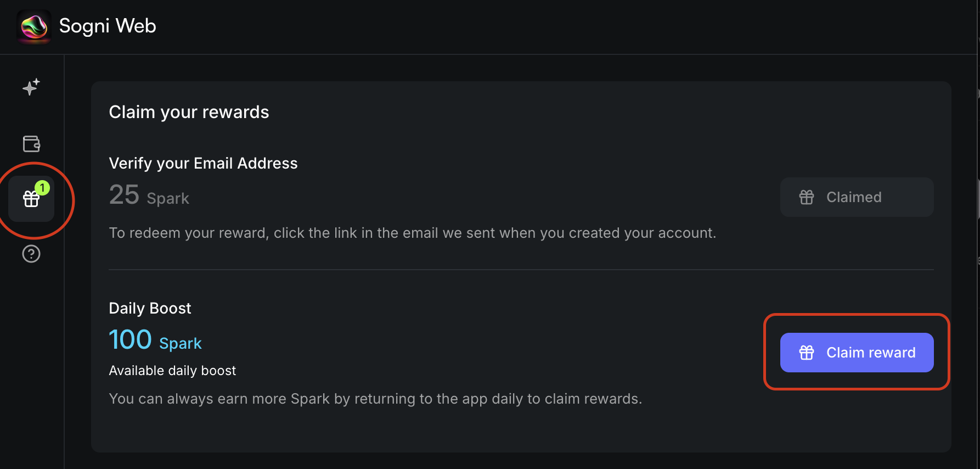Click the Sogni colorful logo icon
This screenshot has width=980, height=469.
pyautogui.click(x=34, y=26)
